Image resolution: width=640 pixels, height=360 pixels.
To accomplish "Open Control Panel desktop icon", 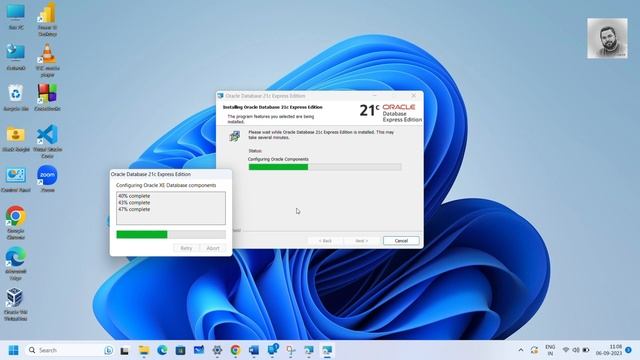I will (x=16, y=180).
